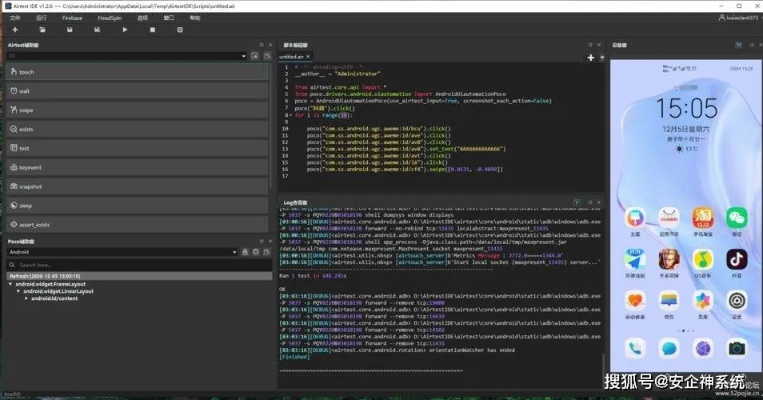This screenshot has height=400, width=763.
Task: Collapse the android.widget.LinearLayout node
Action: [x=18, y=291]
